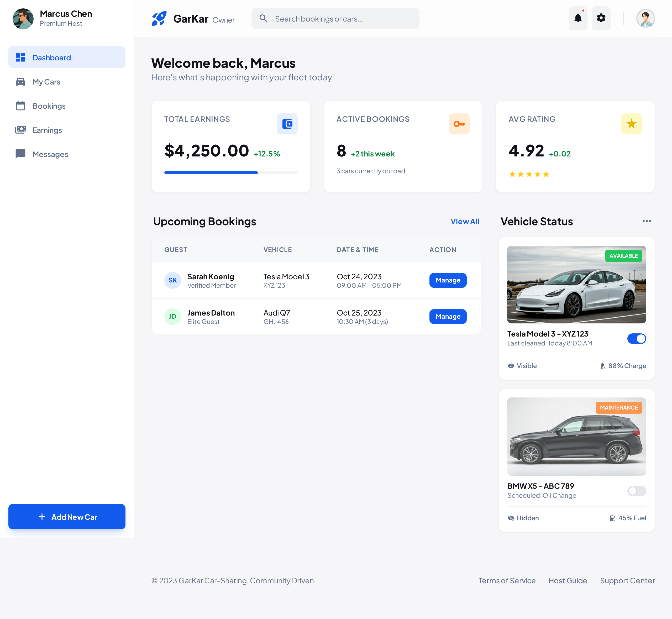Open profile avatar in top bar
The height and width of the screenshot is (619, 672).
(x=645, y=18)
